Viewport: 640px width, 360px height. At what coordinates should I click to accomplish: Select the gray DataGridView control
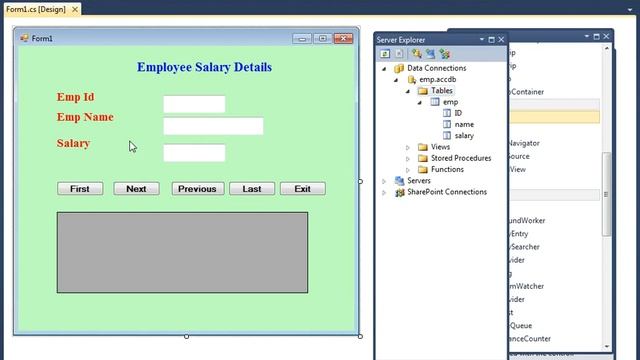pos(182,252)
